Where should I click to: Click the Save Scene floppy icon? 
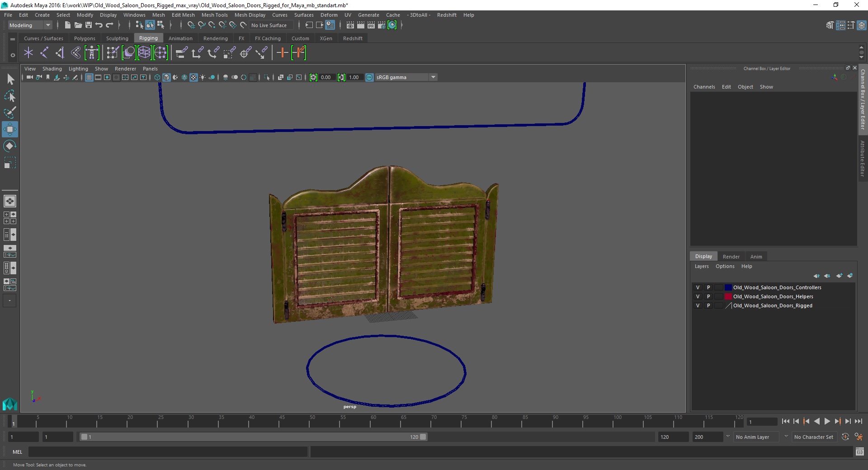point(89,25)
